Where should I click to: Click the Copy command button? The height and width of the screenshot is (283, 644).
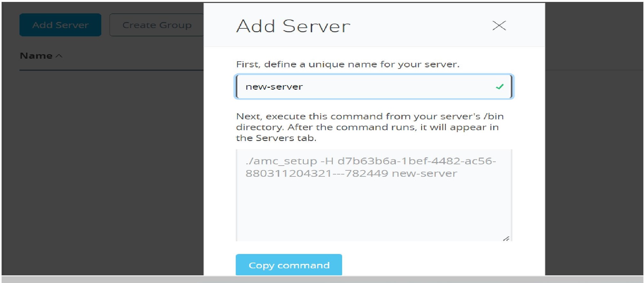point(289,265)
